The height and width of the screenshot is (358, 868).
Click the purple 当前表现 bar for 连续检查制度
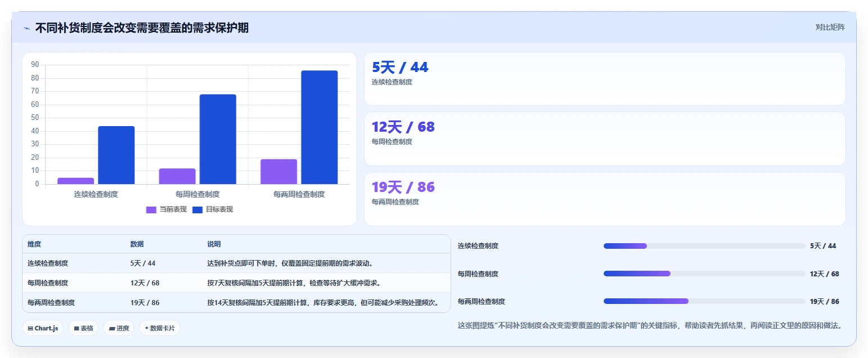[x=76, y=181]
